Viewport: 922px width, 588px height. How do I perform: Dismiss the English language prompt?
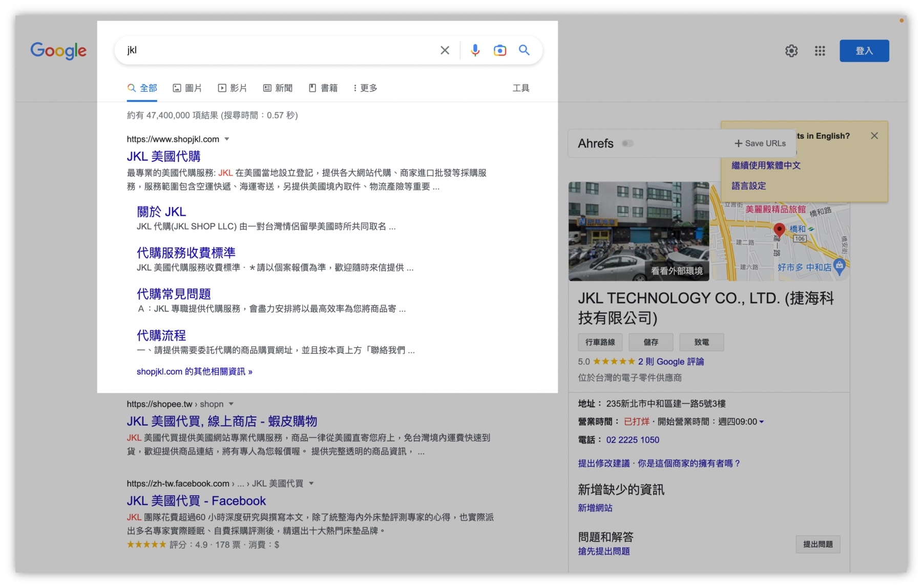(874, 135)
